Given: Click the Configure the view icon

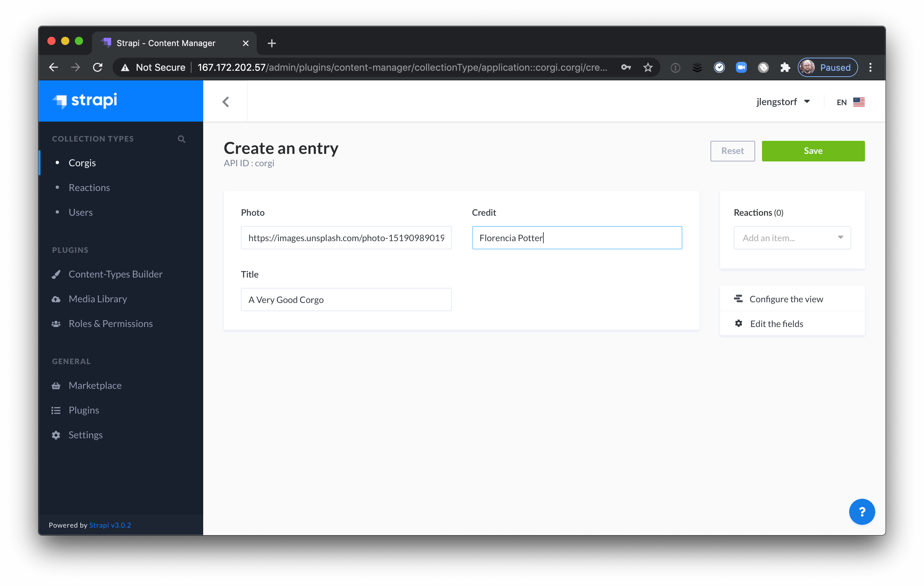Looking at the screenshot, I should (x=739, y=299).
